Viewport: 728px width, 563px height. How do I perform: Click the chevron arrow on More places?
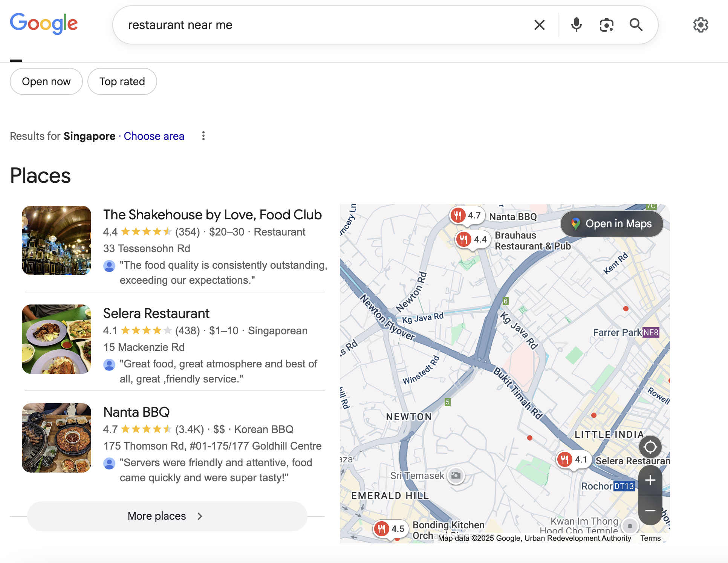pos(200,516)
